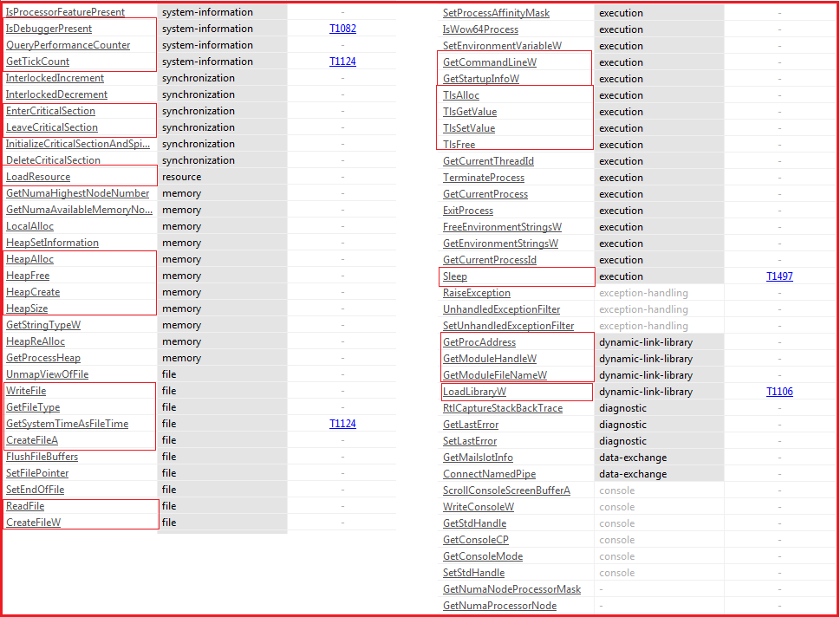This screenshot has width=840, height=617.
Task: Open the TlsAlloc link
Action: coord(461,95)
